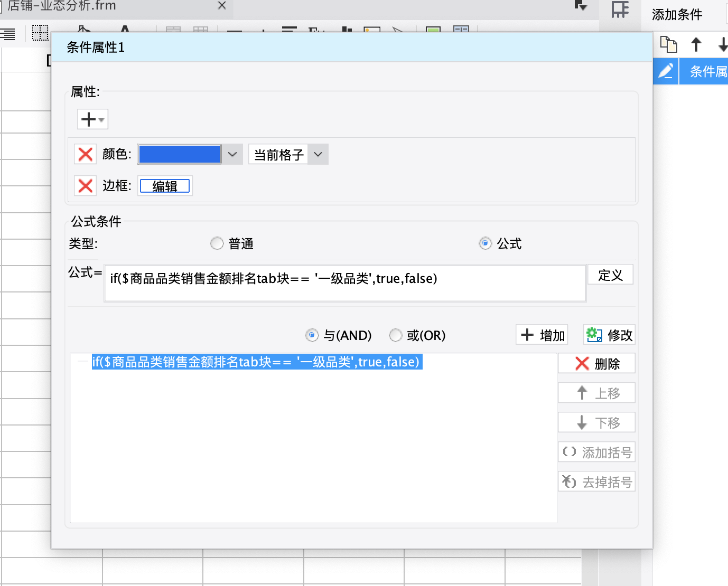The width and height of the screenshot is (728, 586).
Task: Remove the 颜色 property row
Action: point(86,154)
